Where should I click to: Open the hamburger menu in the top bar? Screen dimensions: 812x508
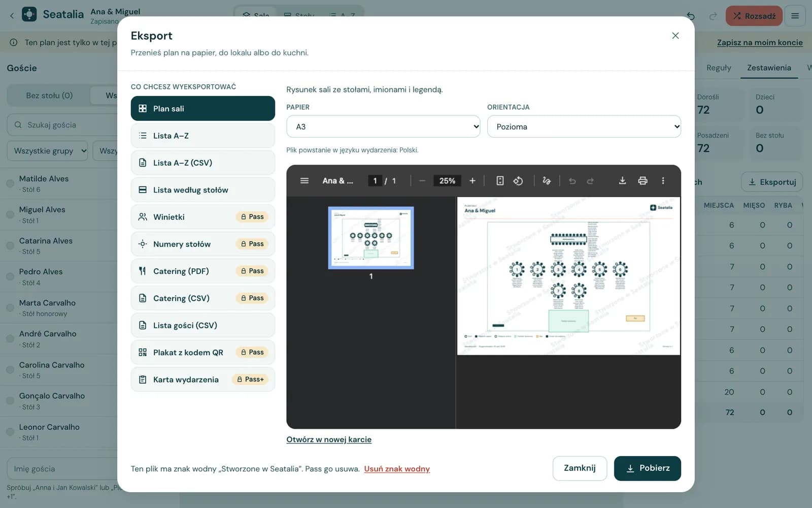[795, 16]
